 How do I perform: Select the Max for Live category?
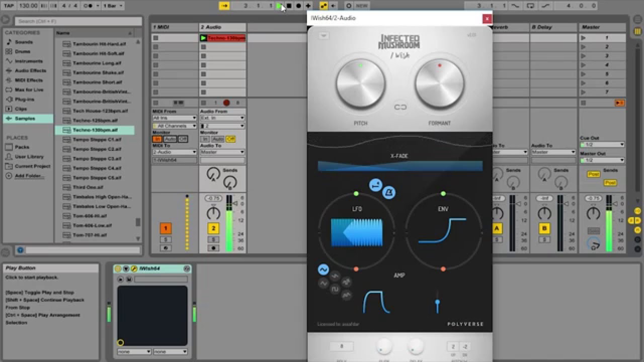coord(29,90)
